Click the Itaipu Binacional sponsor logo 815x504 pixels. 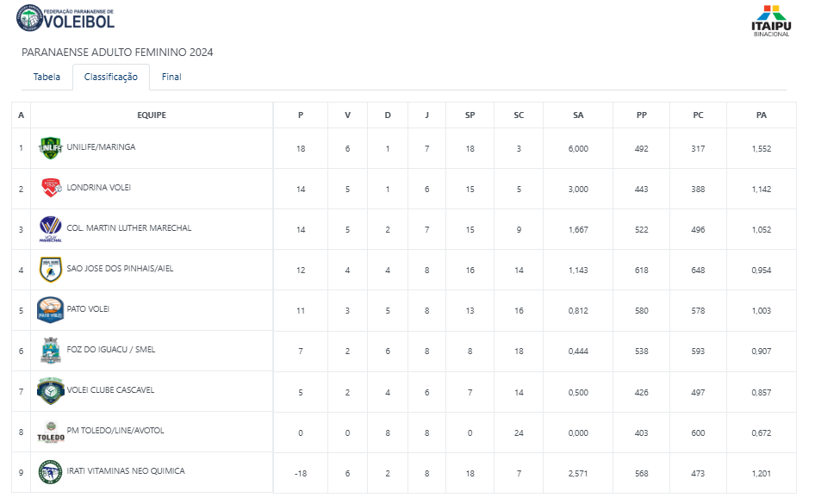coord(770,22)
